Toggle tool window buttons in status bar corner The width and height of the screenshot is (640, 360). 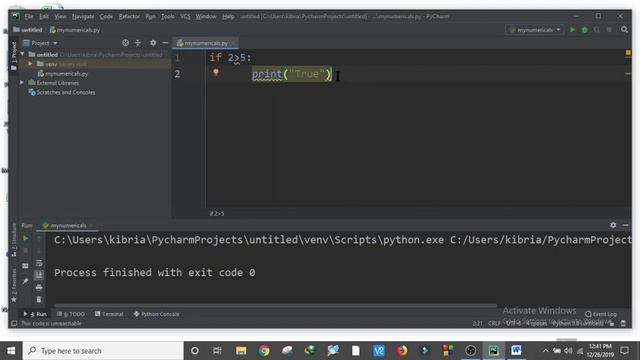pos(14,323)
